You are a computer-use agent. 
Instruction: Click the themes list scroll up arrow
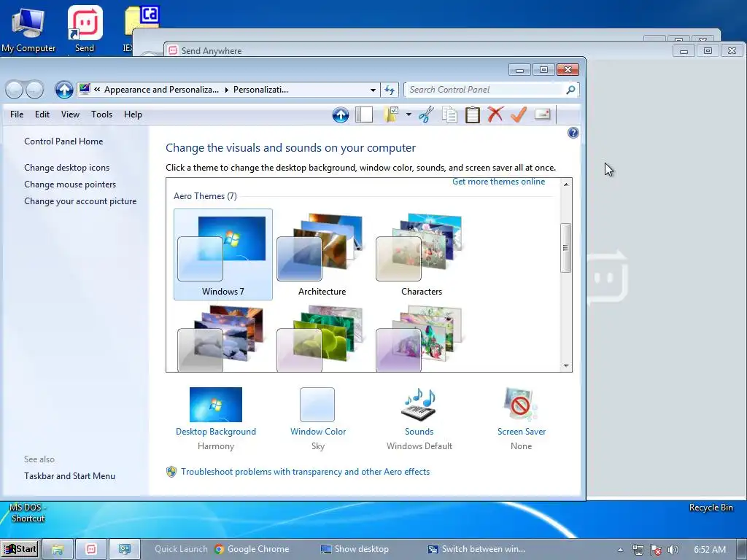click(566, 184)
